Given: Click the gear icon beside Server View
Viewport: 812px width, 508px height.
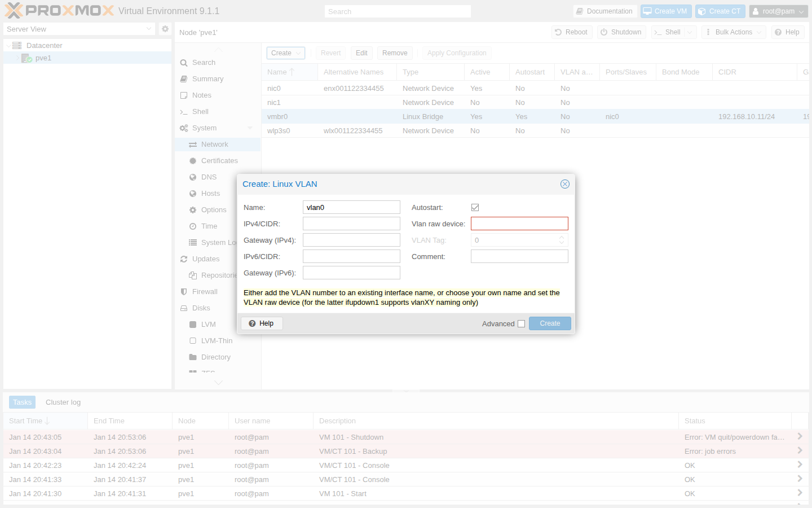Looking at the screenshot, I should click(x=165, y=29).
